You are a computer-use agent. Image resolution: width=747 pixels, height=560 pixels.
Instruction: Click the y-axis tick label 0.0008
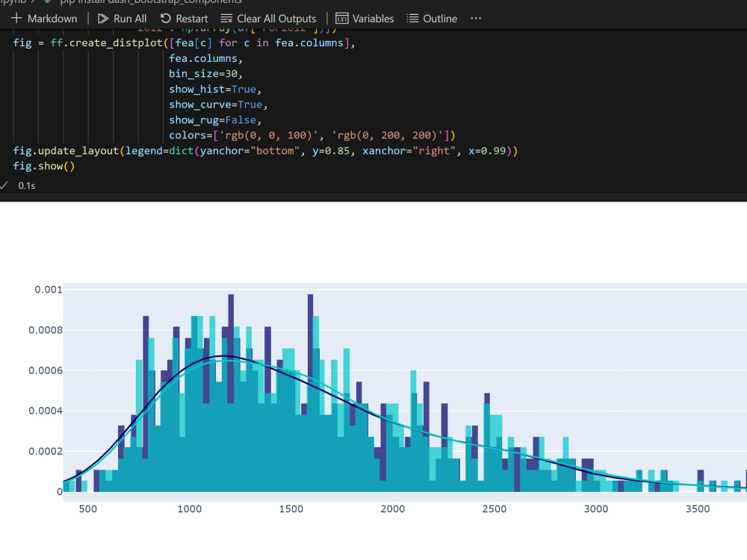point(46,330)
